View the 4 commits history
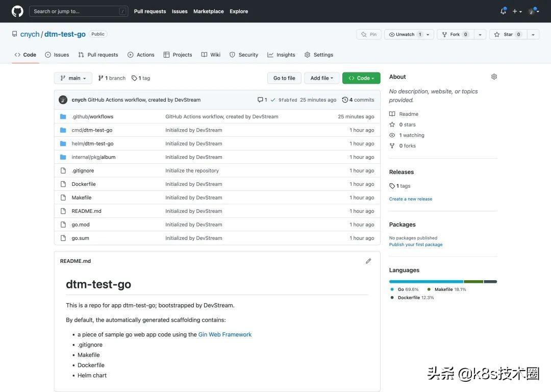The width and height of the screenshot is (551, 392). point(358,100)
